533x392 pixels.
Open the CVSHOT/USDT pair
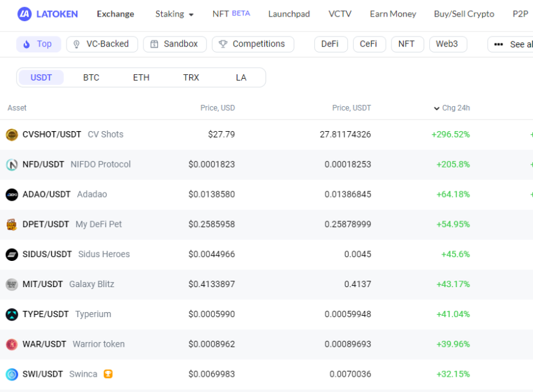pyautogui.click(x=52, y=134)
